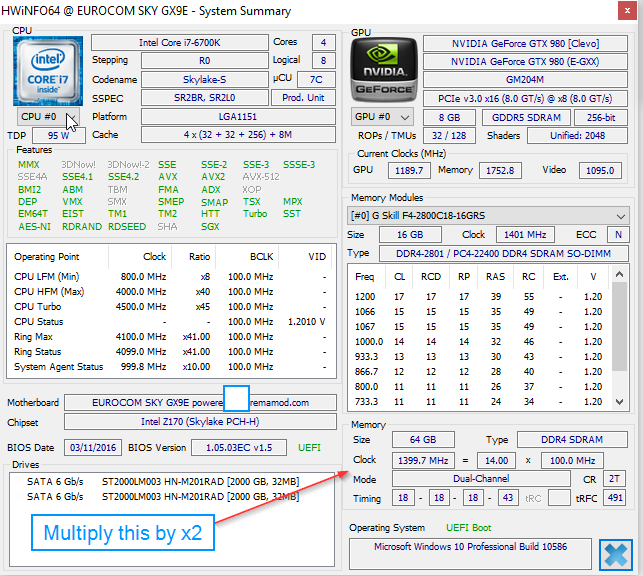The width and height of the screenshot is (643, 576).
Task: Click the 1200 frequency timing row
Action: click(480, 297)
